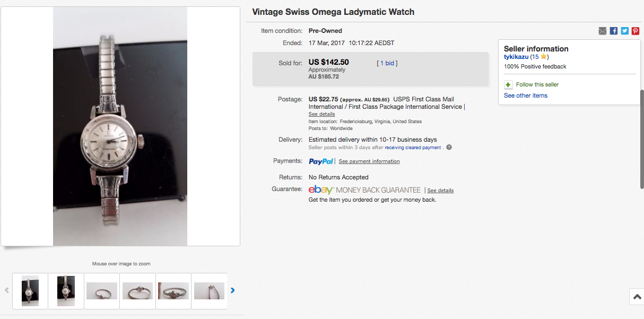Pin listing on Pinterest
Viewport: 644px width, 319px height.
coord(635,31)
